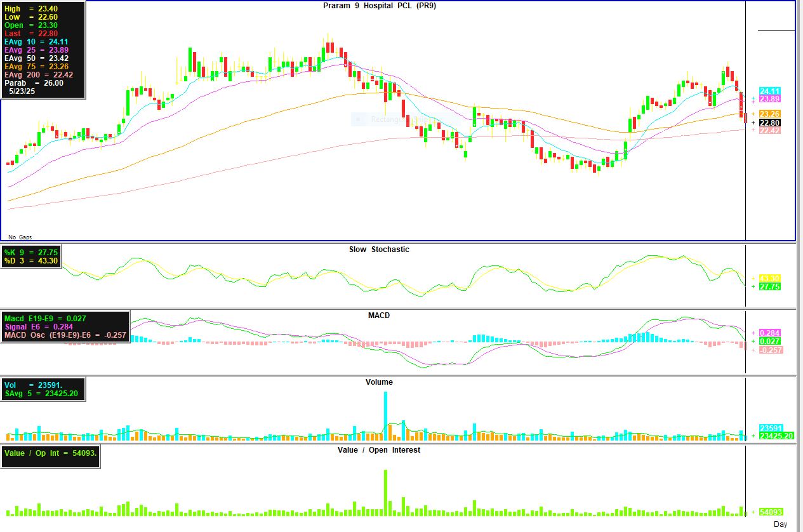Click the green 23425.20 volume average tag
This screenshot has width=803, height=532.
point(776,436)
